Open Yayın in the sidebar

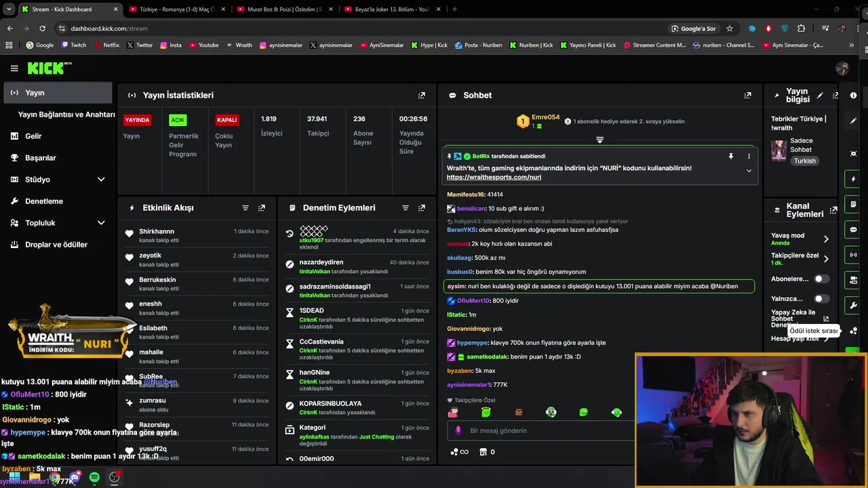pos(58,93)
